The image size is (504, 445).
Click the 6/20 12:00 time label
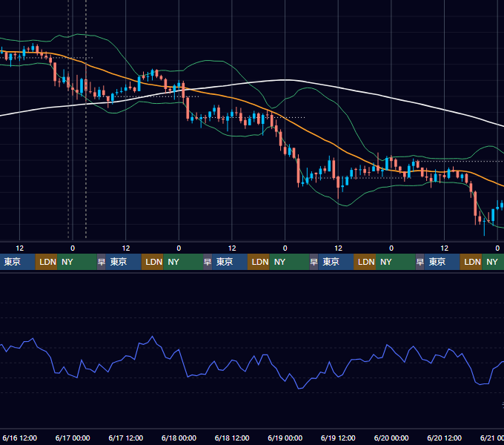444,438
